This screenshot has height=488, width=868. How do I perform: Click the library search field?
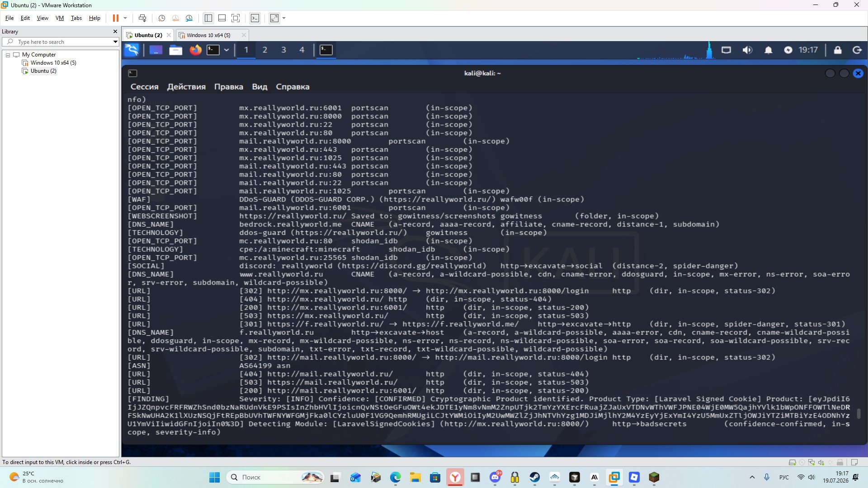[x=60, y=42]
